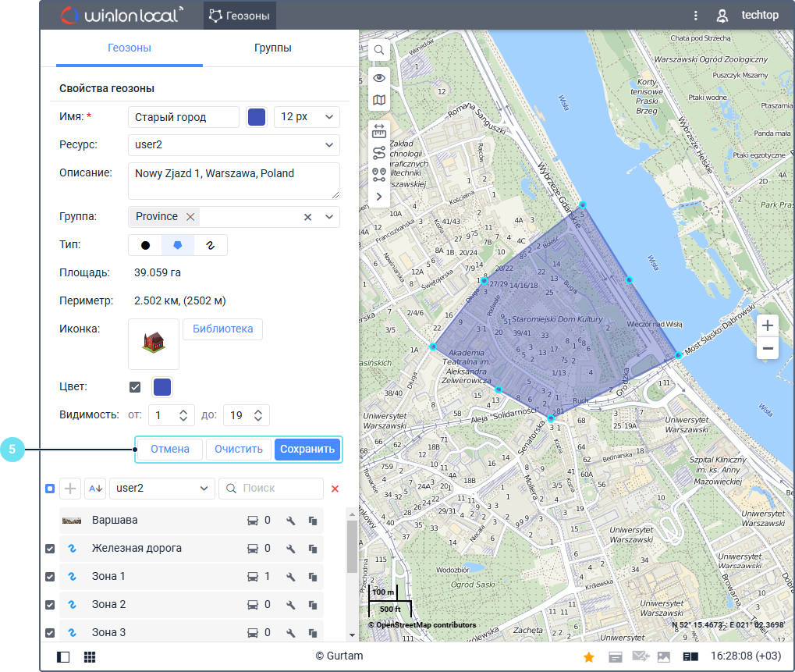Uncheck the Цвет checkbox
The width and height of the screenshot is (795, 672).
[135, 387]
